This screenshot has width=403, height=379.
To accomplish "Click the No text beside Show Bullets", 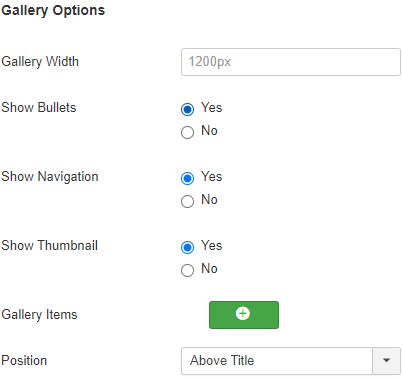I will (209, 130).
